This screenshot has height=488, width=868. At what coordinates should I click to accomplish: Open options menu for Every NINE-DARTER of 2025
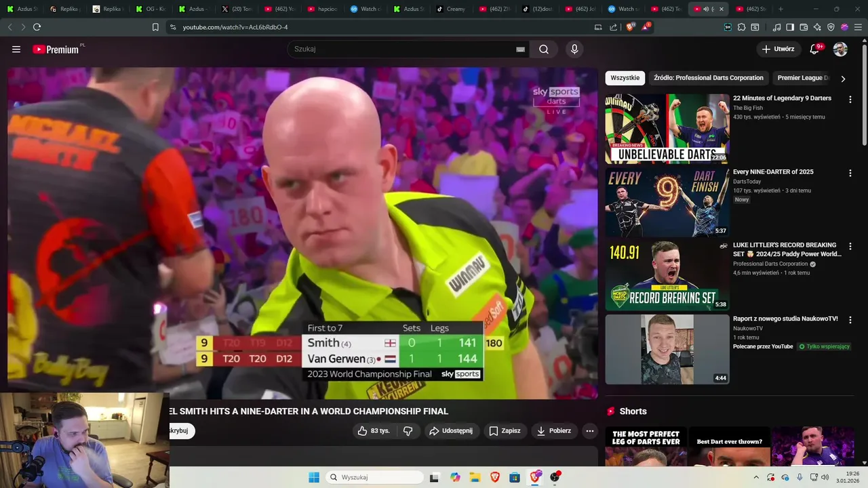[850, 173]
